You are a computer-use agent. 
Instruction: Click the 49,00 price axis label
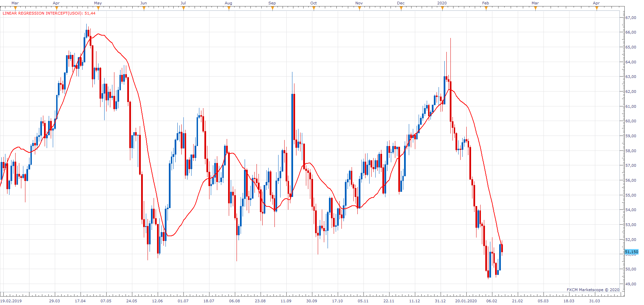(x=631, y=284)
